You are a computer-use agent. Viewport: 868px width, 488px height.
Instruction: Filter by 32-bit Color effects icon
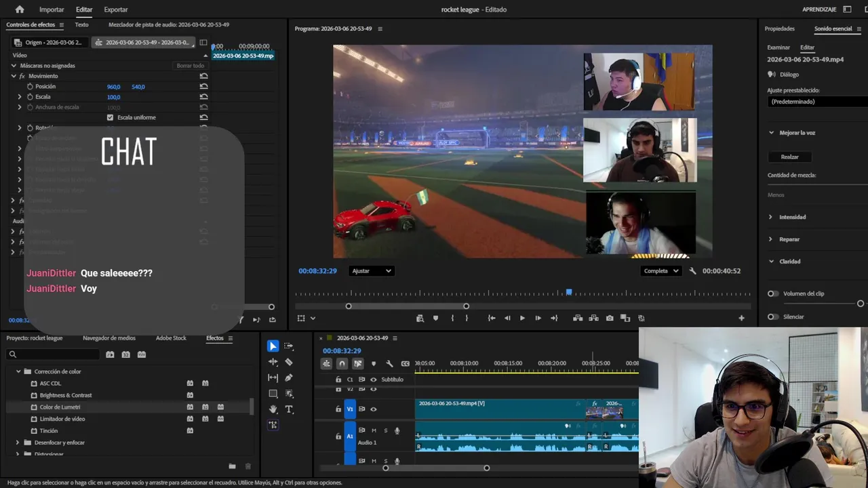(125, 354)
